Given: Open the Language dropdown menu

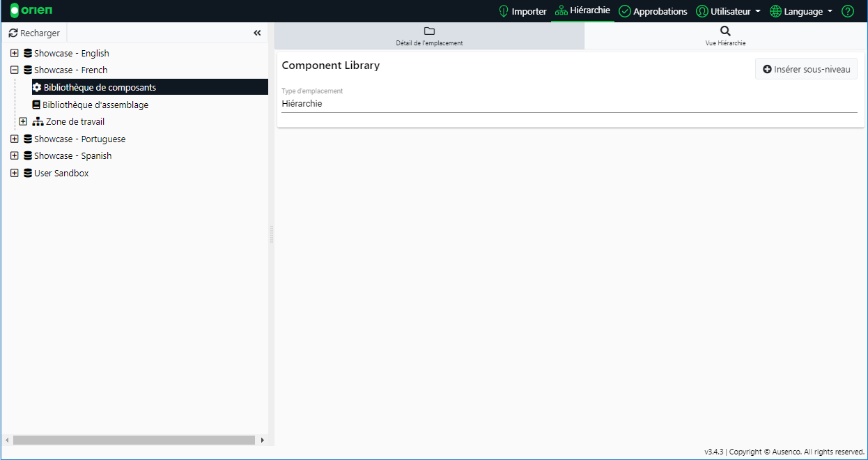Looking at the screenshot, I should 801,11.
